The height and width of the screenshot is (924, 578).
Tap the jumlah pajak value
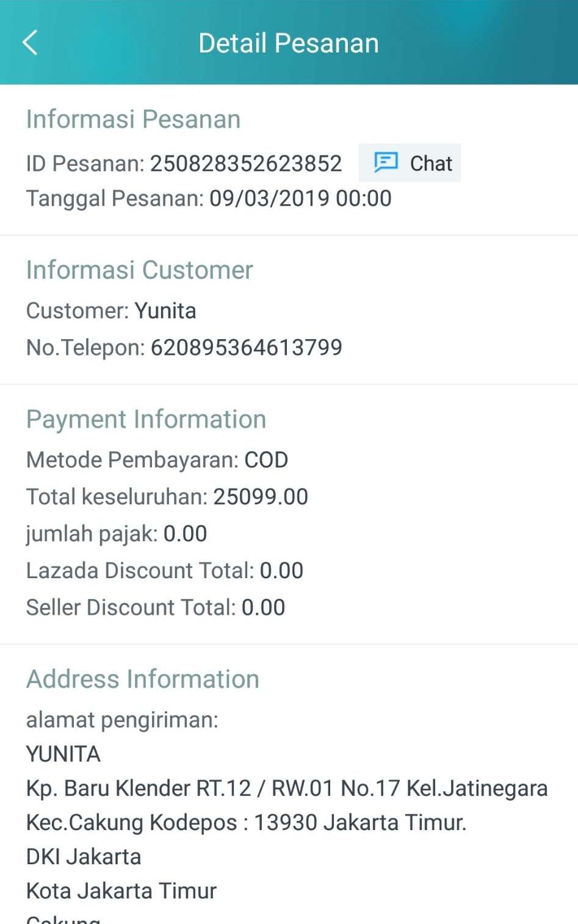coord(185,534)
